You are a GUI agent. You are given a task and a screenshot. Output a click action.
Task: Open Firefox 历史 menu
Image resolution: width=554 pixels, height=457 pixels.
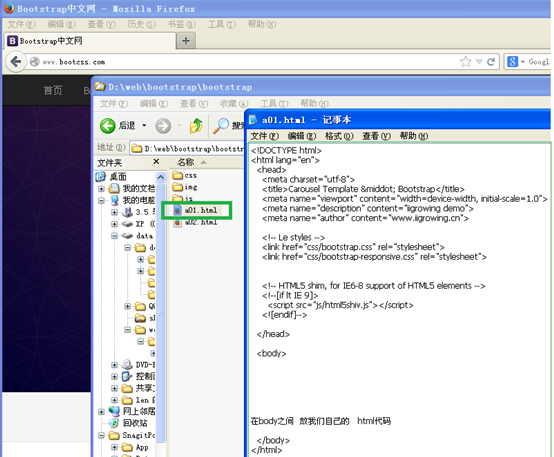click(x=141, y=24)
